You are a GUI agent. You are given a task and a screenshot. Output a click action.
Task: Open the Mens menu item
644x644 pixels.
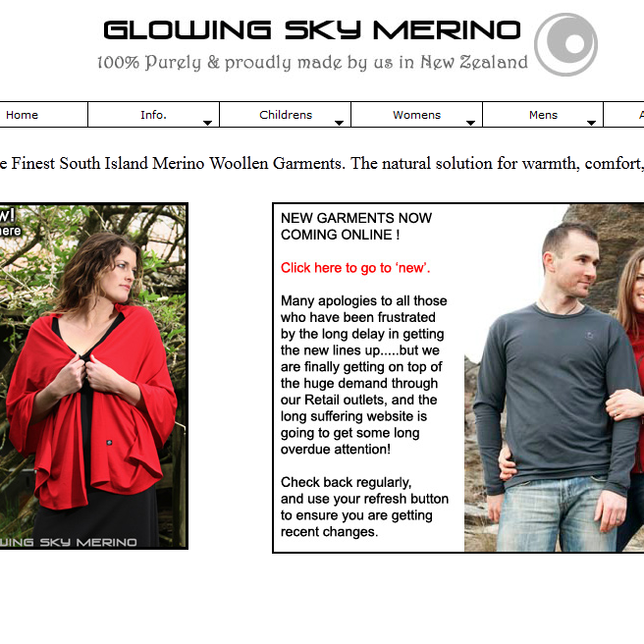tap(543, 115)
